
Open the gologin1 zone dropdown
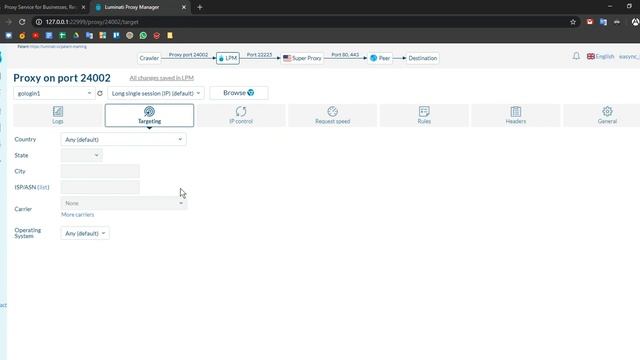pos(54,93)
